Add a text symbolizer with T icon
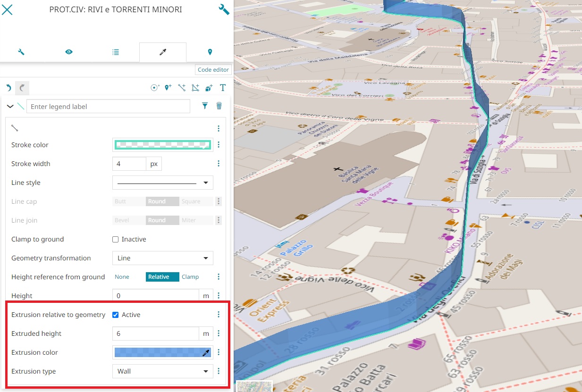582x392 pixels. [x=223, y=88]
